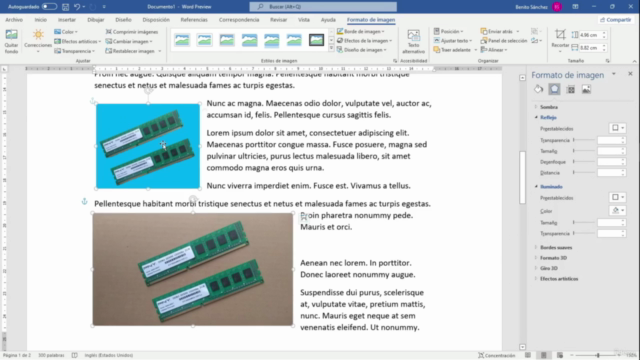The image size is (640, 360).
Task: Open the Color dropdown in Ajustar
Action: 66,31
